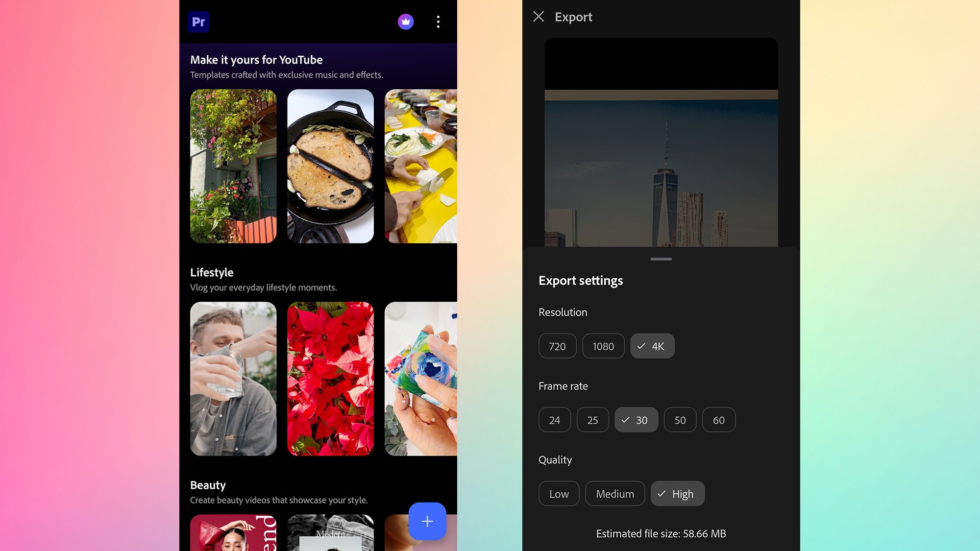980x551 pixels.
Task: Tap the Resolution label
Action: [x=563, y=312]
